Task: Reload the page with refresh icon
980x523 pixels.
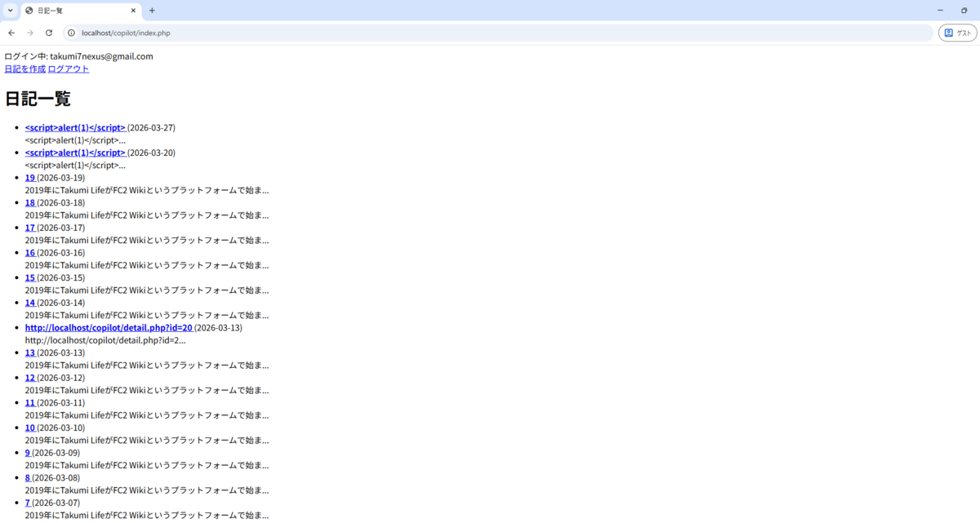Action: (49, 33)
